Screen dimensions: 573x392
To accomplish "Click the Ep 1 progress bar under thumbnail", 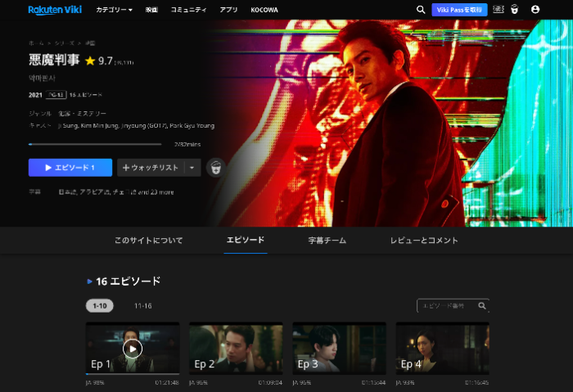I will click(x=133, y=374).
